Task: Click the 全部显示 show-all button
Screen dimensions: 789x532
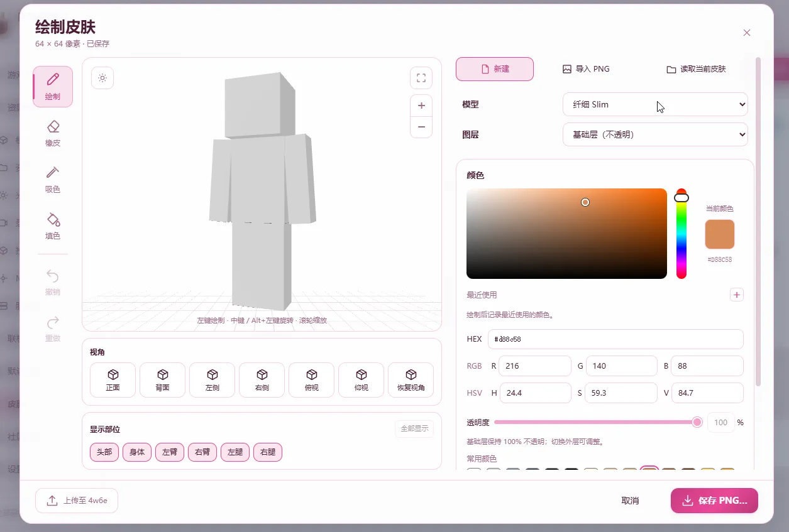Action: click(x=414, y=429)
